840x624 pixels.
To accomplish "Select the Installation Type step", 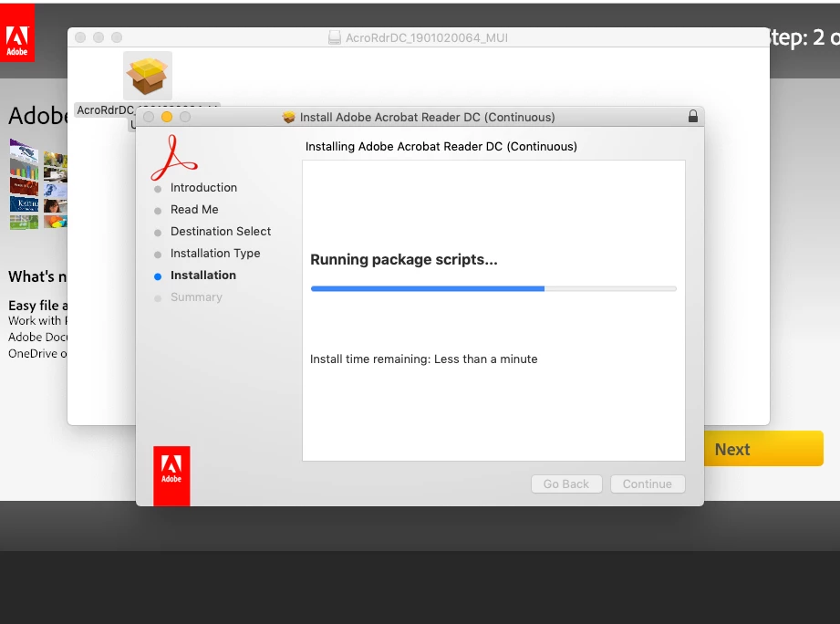I will (x=215, y=254).
